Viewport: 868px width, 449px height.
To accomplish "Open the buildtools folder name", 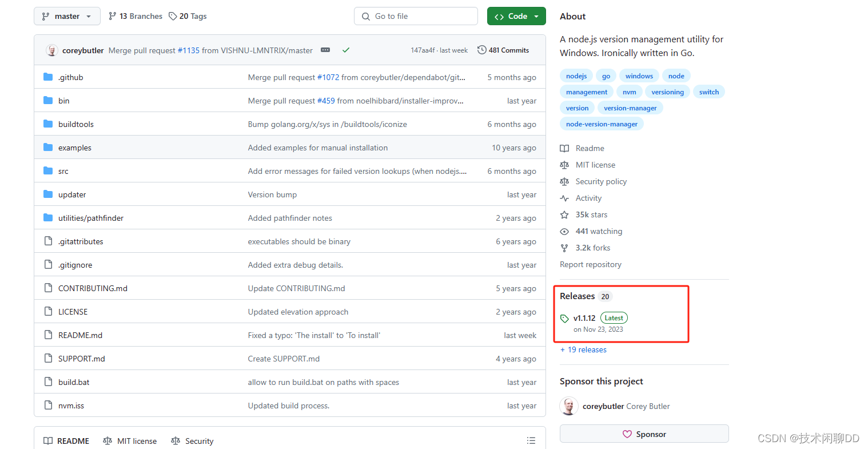I will 76,124.
